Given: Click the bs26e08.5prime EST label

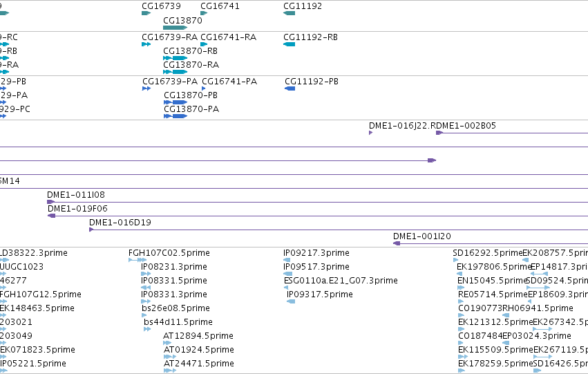Looking at the screenshot, I should click(176, 308).
